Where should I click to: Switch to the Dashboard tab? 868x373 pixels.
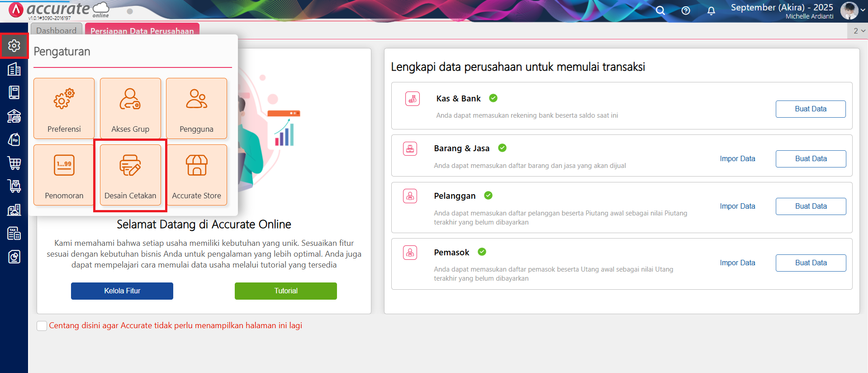(57, 30)
